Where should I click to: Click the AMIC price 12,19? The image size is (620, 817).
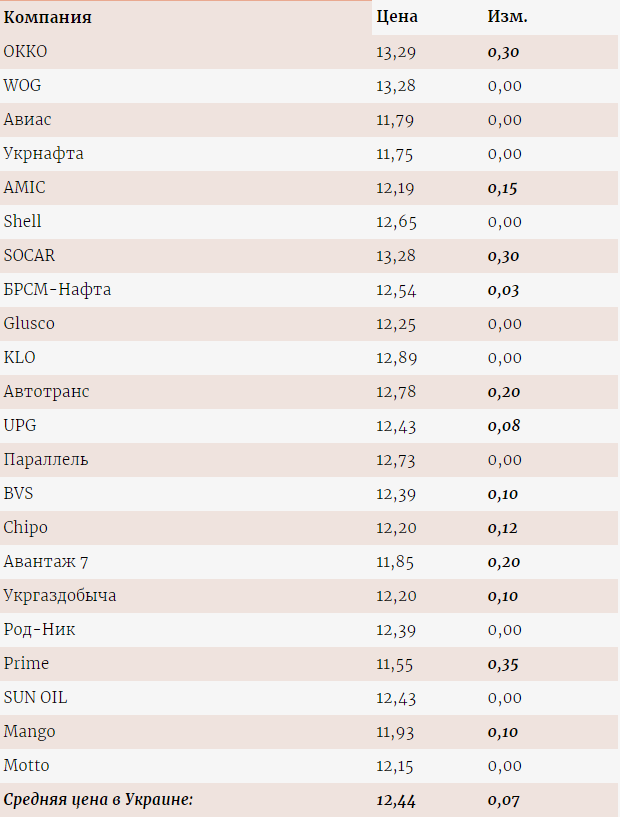pyautogui.click(x=395, y=188)
